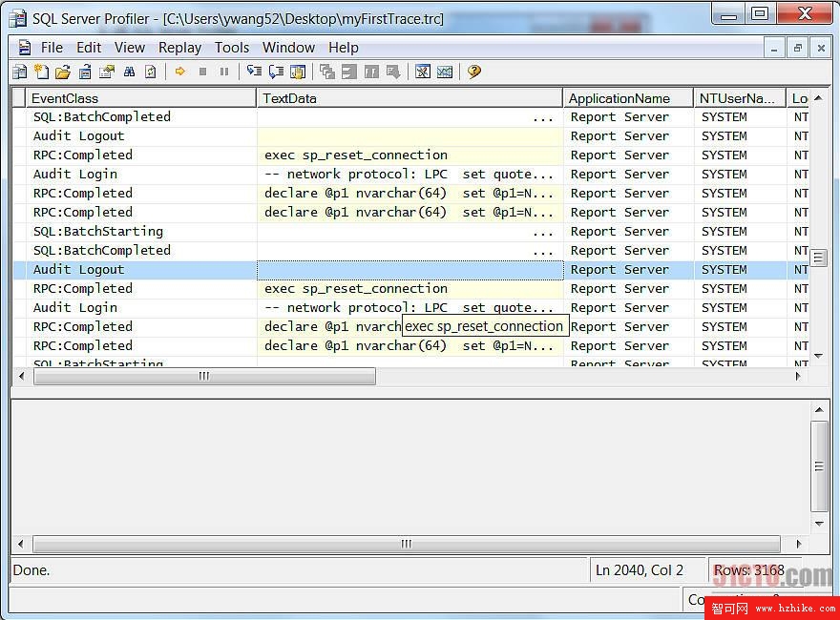Restore down the inner trace document window
This screenshot has height=620, width=840.
(798, 49)
